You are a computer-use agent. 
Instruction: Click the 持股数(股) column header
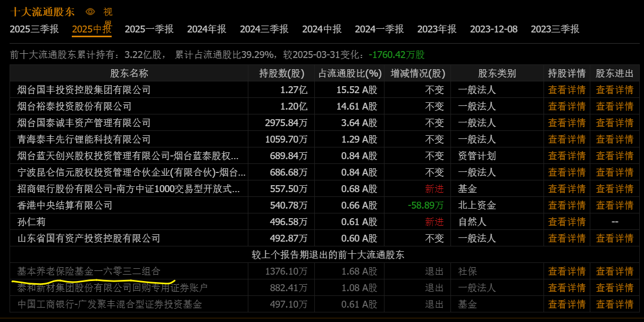click(x=282, y=73)
